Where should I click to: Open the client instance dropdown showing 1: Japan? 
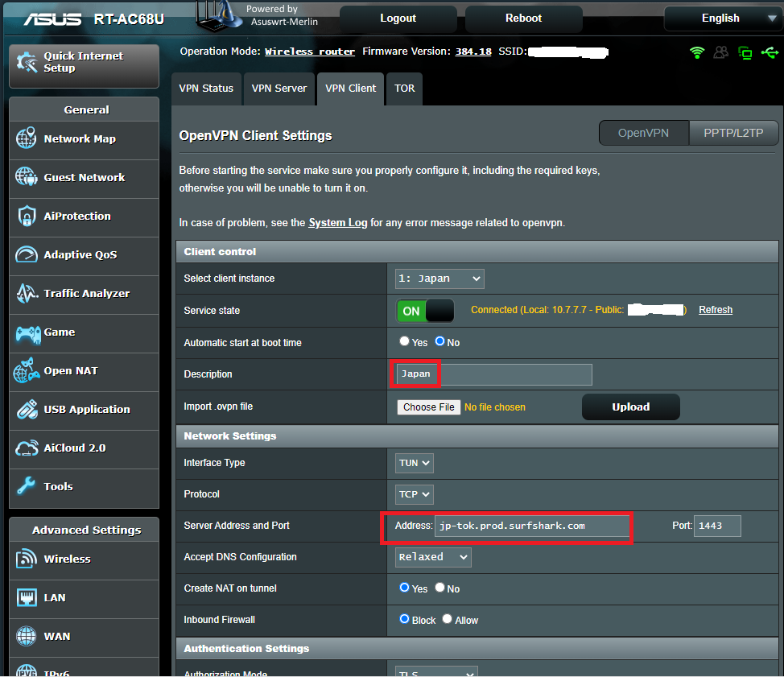point(439,279)
